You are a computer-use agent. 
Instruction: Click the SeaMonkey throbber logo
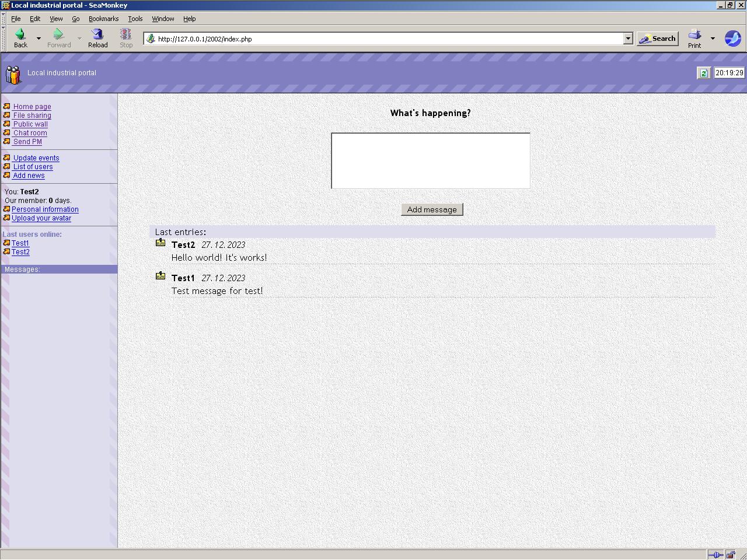[x=732, y=38]
